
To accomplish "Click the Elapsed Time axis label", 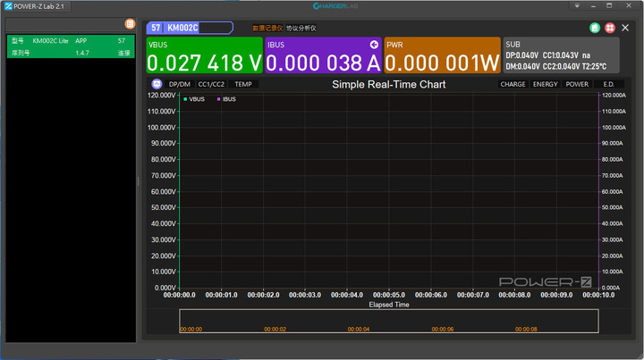I will [389, 305].
